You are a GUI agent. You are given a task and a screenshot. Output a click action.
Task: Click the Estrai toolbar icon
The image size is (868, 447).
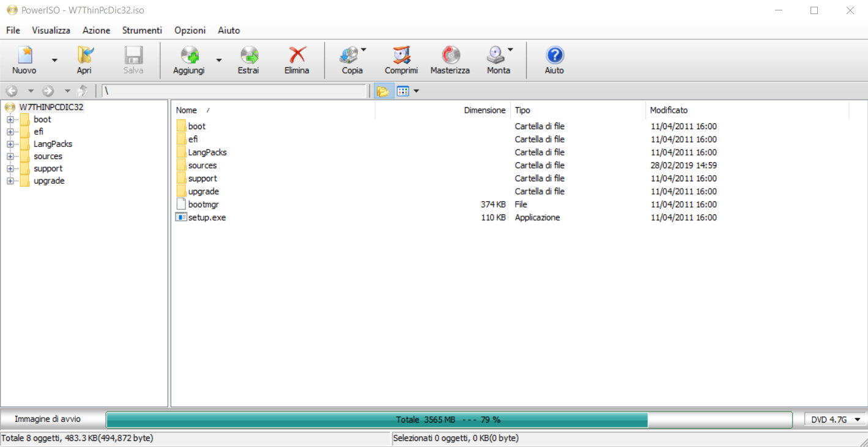(x=248, y=56)
